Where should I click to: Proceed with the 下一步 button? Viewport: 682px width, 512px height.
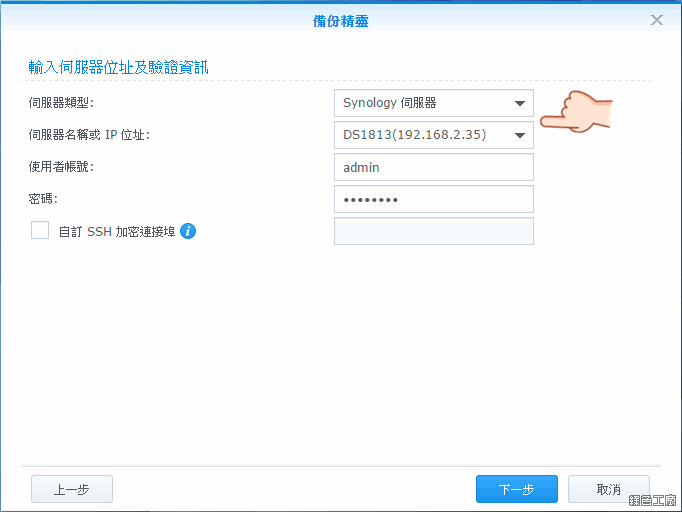tap(517, 489)
